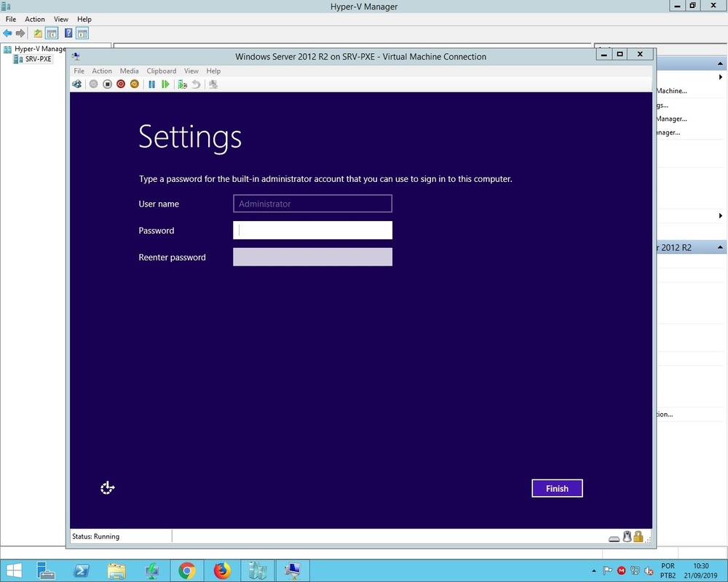
Task: Click the VM Connection window title icon
Action: [x=76, y=57]
